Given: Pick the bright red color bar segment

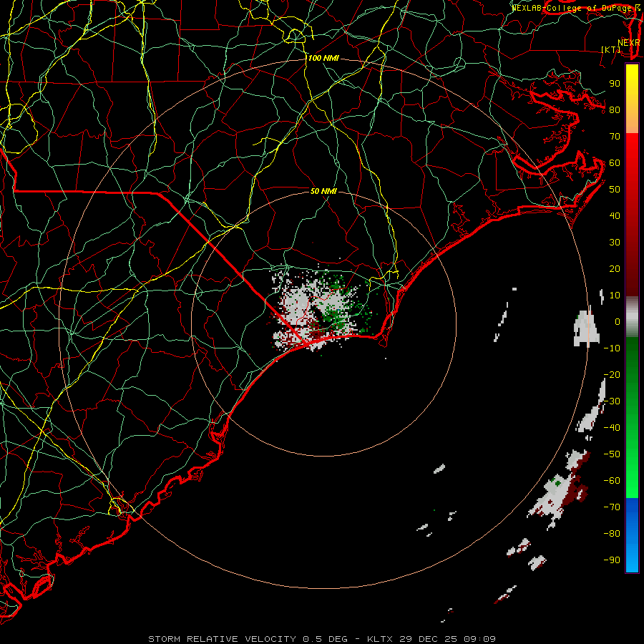Looking at the screenshot, I should pos(632,148).
